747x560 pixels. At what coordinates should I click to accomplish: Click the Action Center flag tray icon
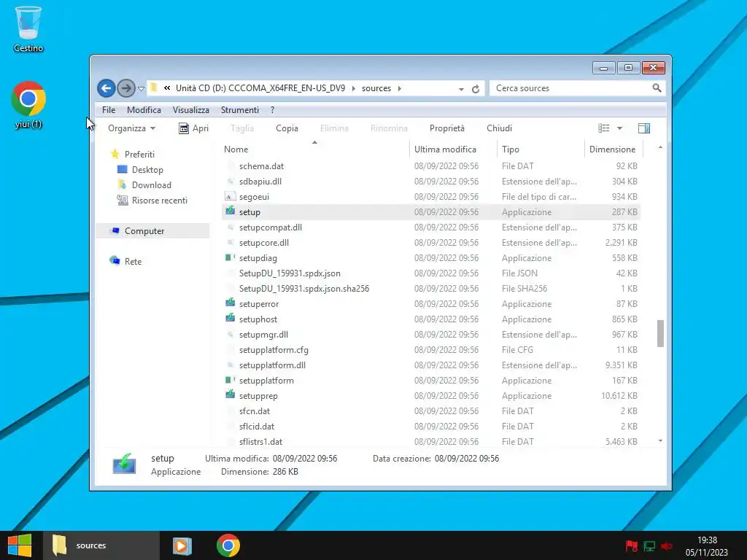[632, 546]
